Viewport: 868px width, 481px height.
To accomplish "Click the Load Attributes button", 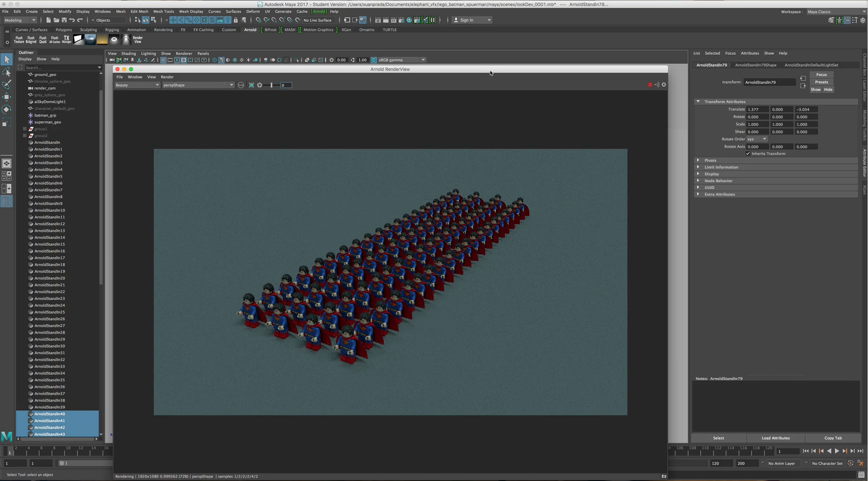I will [775, 438].
